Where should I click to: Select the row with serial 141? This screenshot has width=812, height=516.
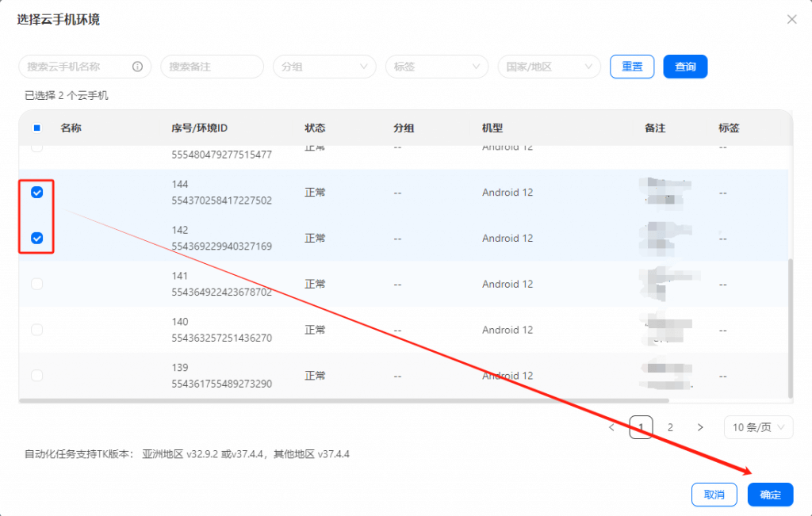36,284
